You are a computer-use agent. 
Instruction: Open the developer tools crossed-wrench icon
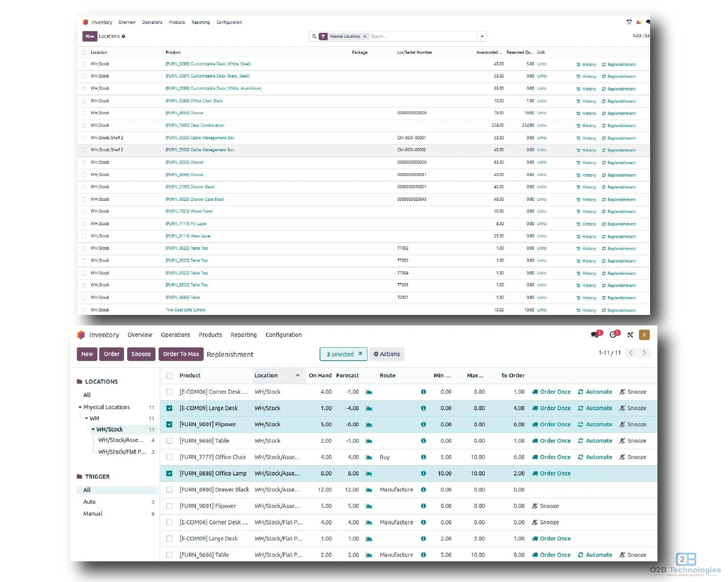(x=630, y=334)
